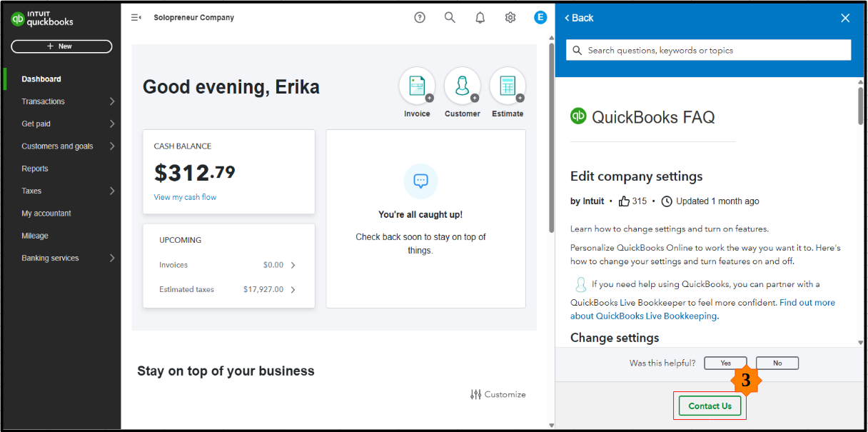This screenshot has height=432, width=868.
Task: Open the Erika profile avatar icon
Action: click(540, 17)
